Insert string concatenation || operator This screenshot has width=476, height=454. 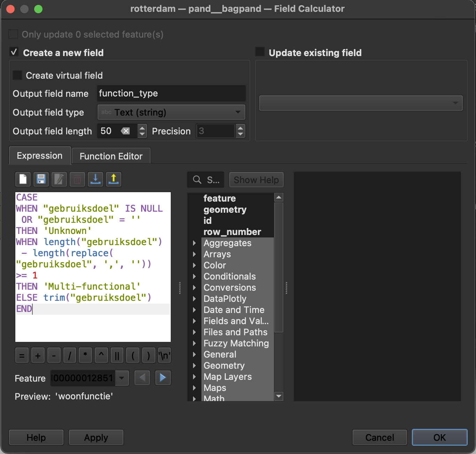click(x=117, y=355)
